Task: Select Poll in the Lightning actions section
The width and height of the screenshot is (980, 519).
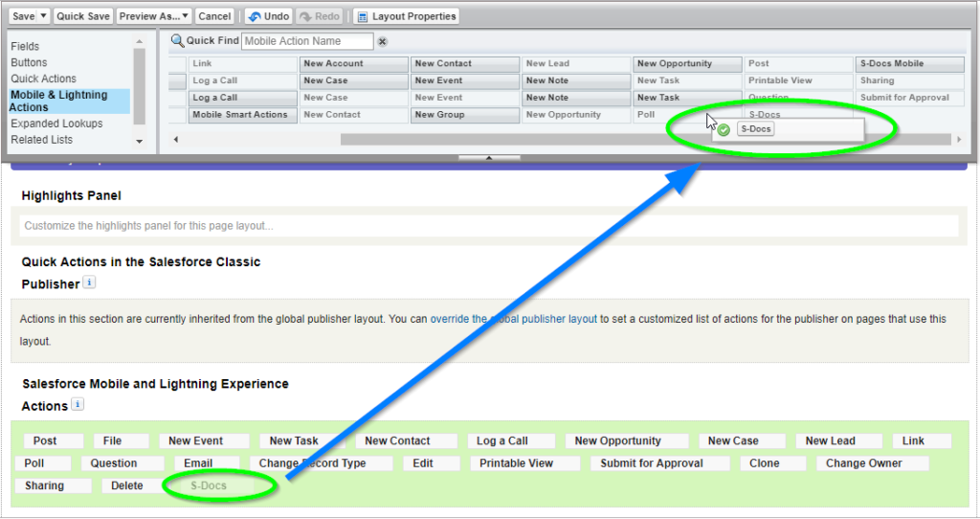Action: [43, 463]
